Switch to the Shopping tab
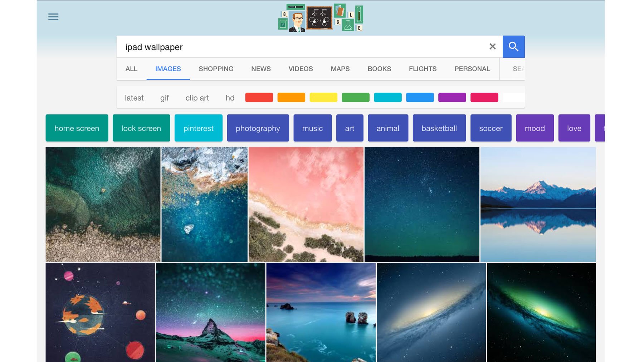 pyautogui.click(x=216, y=69)
